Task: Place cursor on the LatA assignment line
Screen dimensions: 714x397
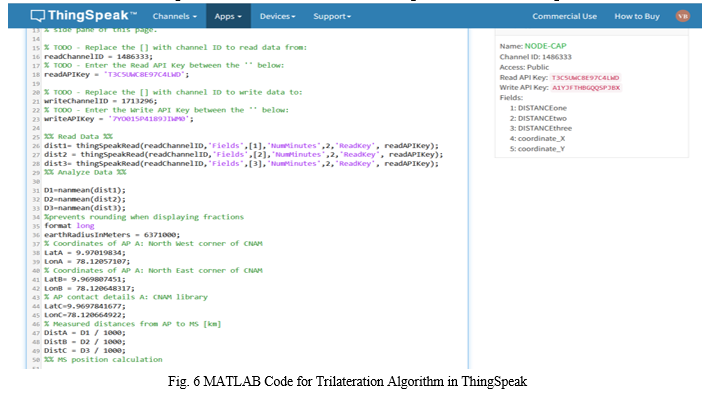Action: tap(85, 253)
